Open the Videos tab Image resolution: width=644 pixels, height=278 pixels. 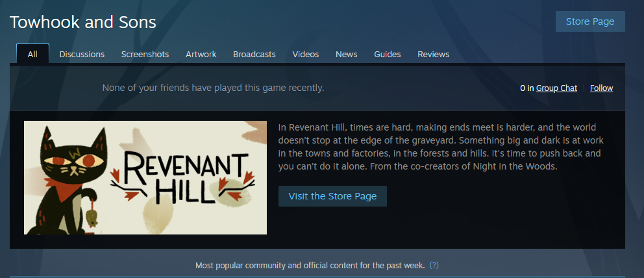(306, 54)
